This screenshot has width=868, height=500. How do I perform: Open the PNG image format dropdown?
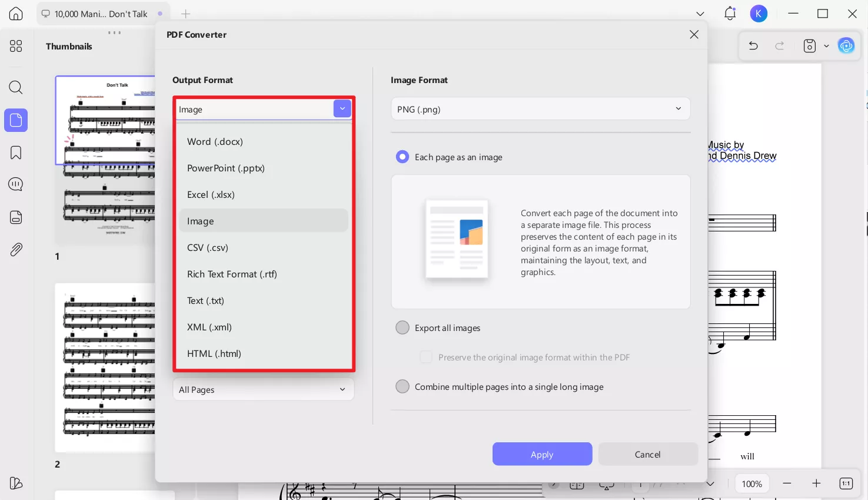tap(540, 108)
